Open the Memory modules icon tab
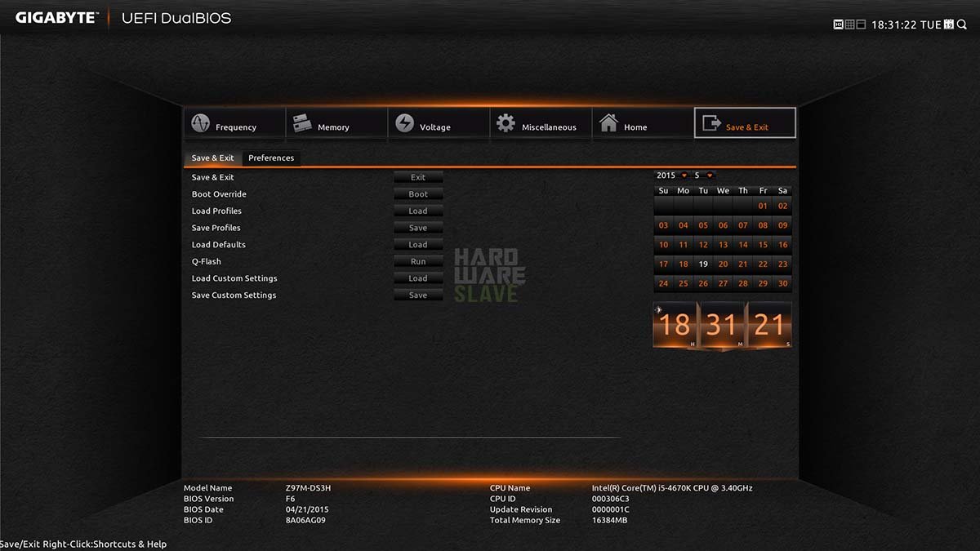 coord(336,123)
